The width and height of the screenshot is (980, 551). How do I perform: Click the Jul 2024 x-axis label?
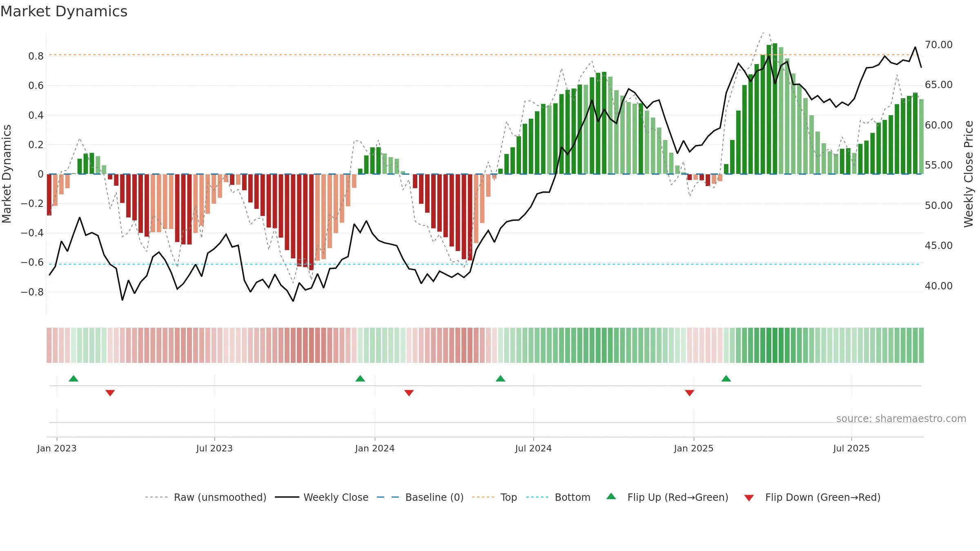pos(533,448)
